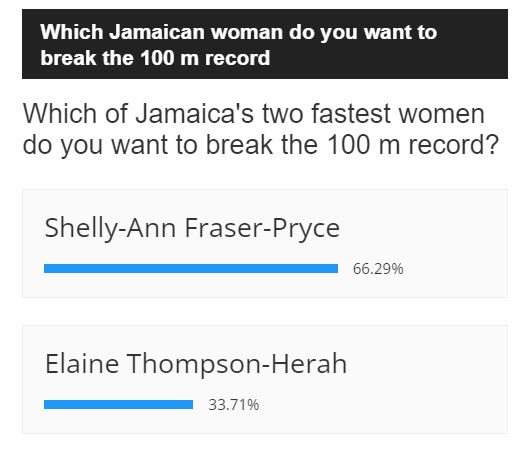Click the right end of the Thompson-Herah bar
The height and width of the screenshot is (460, 514).
point(190,404)
